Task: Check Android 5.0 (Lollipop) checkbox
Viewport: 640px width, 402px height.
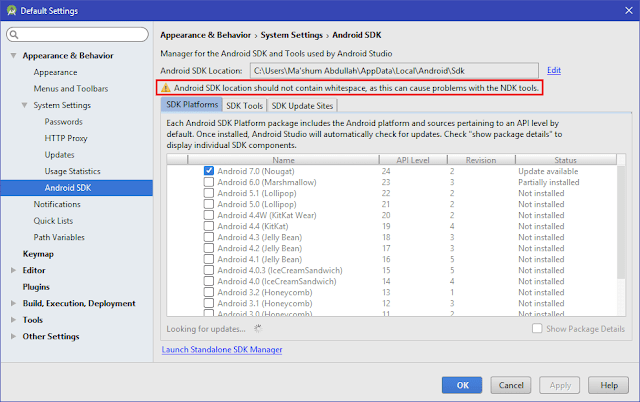Action: (209, 204)
